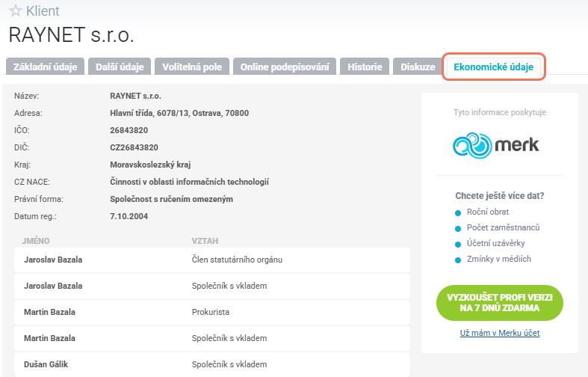Follow the Už mám v Merku účet link

tap(500, 333)
